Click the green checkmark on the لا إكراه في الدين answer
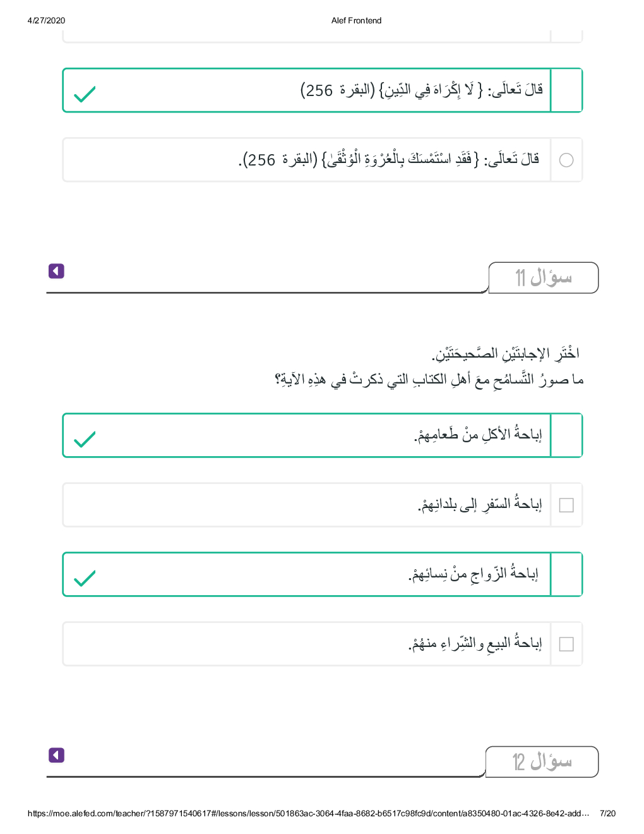This screenshot has height=834, width=644. pos(85,94)
